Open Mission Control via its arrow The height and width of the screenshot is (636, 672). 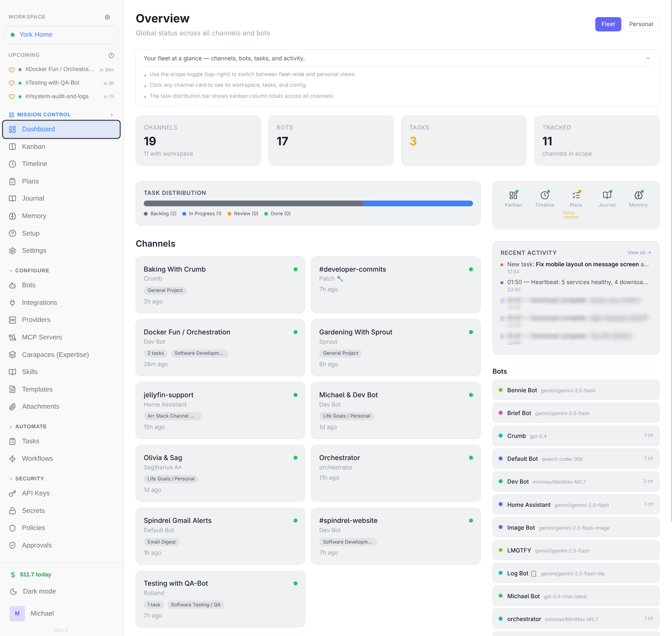pos(112,115)
